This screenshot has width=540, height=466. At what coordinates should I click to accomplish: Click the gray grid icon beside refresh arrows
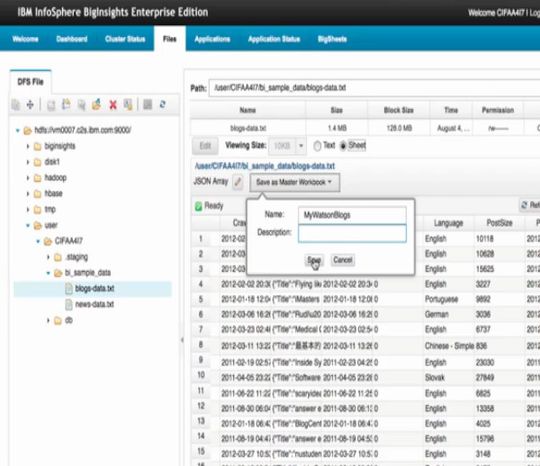click(148, 104)
